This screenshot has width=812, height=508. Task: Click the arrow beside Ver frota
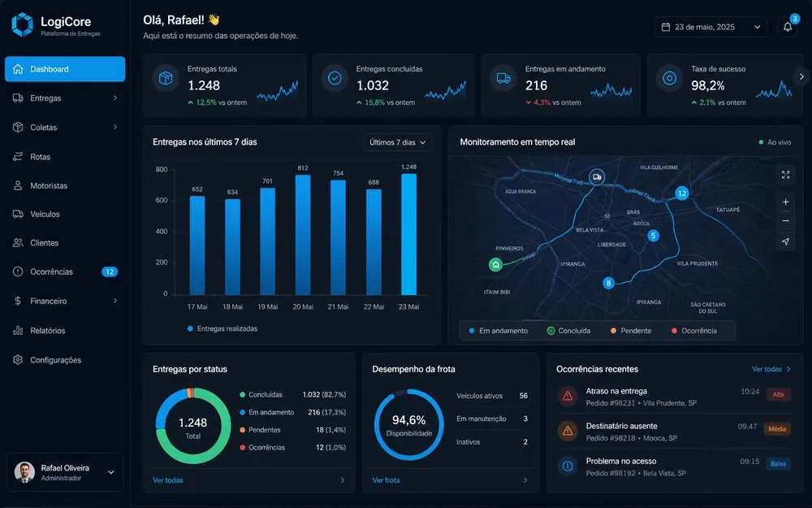coord(525,480)
